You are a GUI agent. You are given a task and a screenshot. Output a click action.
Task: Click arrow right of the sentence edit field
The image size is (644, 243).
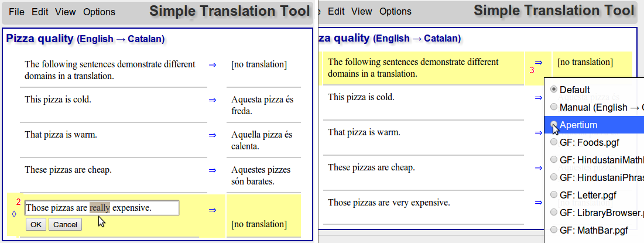(x=213, y=210)
